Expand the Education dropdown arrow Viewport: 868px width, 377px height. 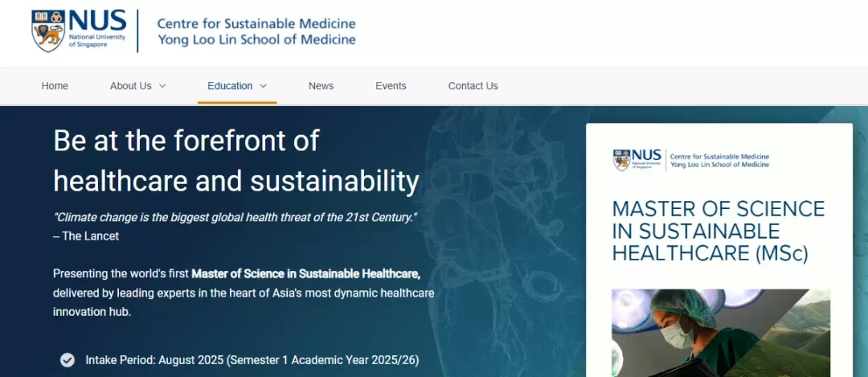264,86
